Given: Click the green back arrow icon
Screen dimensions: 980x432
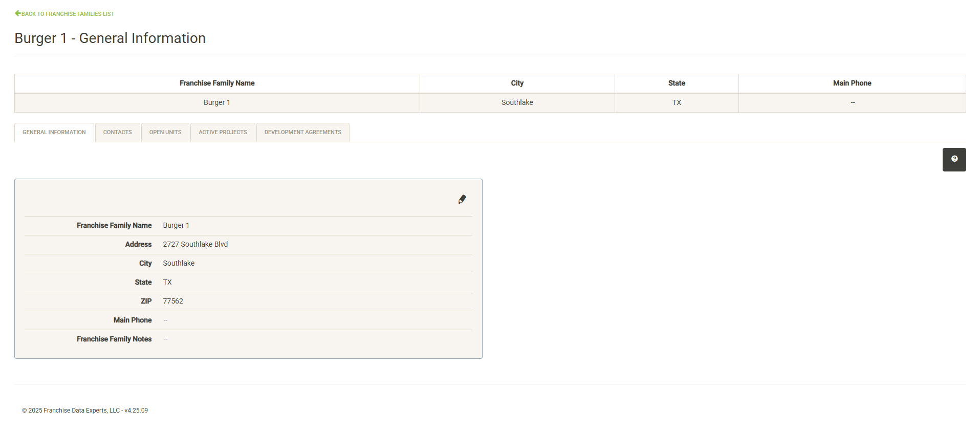Looking at the screenshot, I should tap(18, 13).
